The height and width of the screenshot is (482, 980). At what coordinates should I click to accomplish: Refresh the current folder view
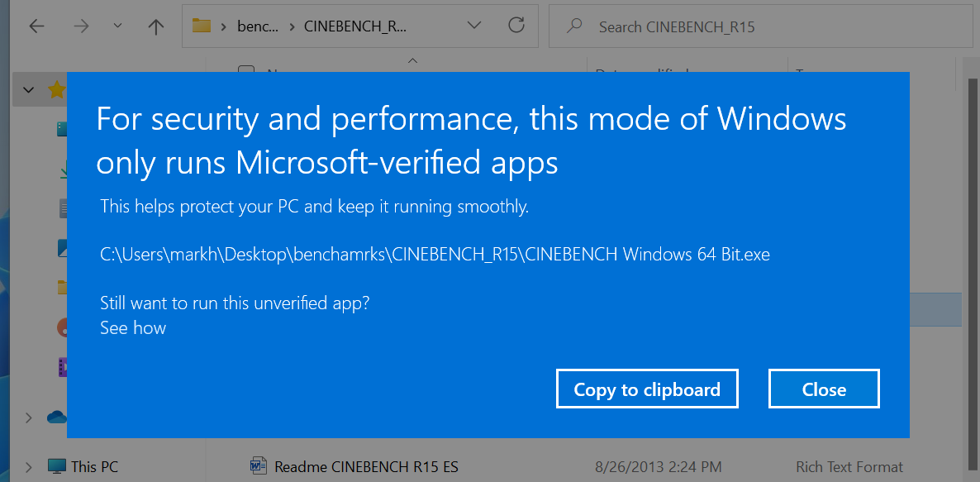516,26
